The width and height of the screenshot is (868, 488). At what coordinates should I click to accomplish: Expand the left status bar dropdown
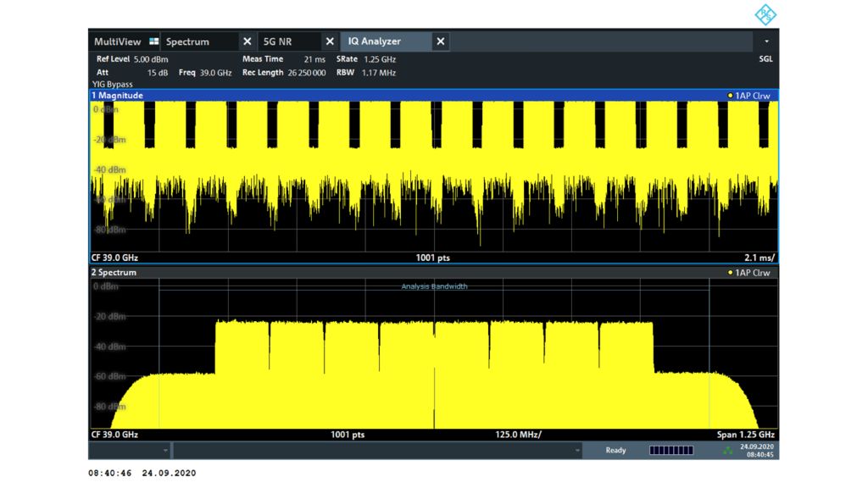point(164,451)
